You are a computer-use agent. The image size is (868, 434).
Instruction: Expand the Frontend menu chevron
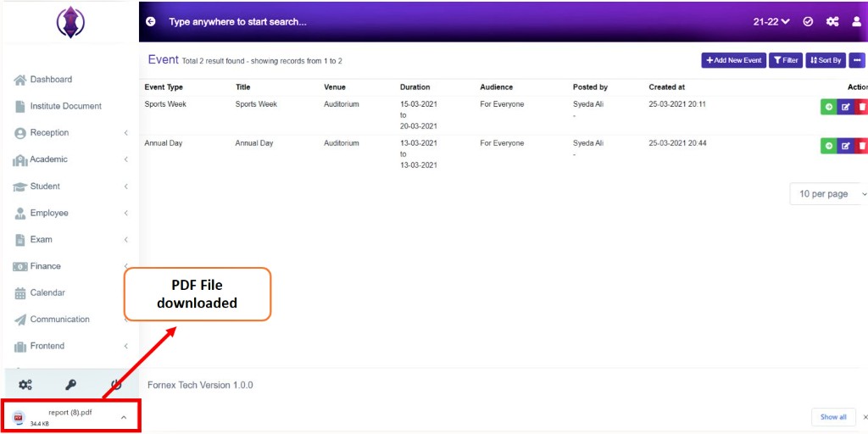(x=125, y=346)
